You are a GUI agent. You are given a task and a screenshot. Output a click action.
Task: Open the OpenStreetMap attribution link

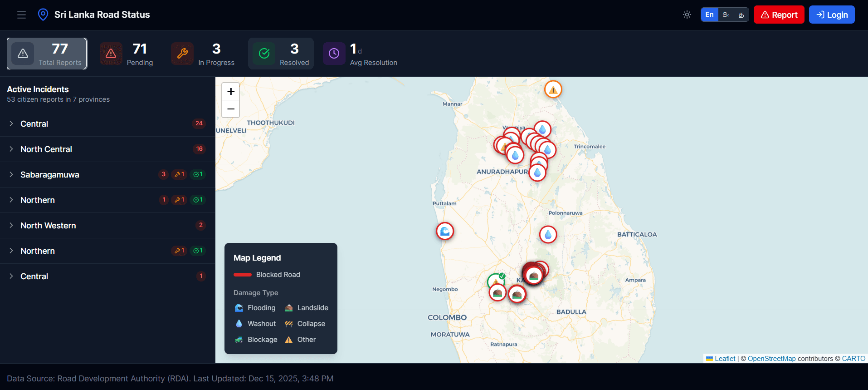(x=771, y=359)
